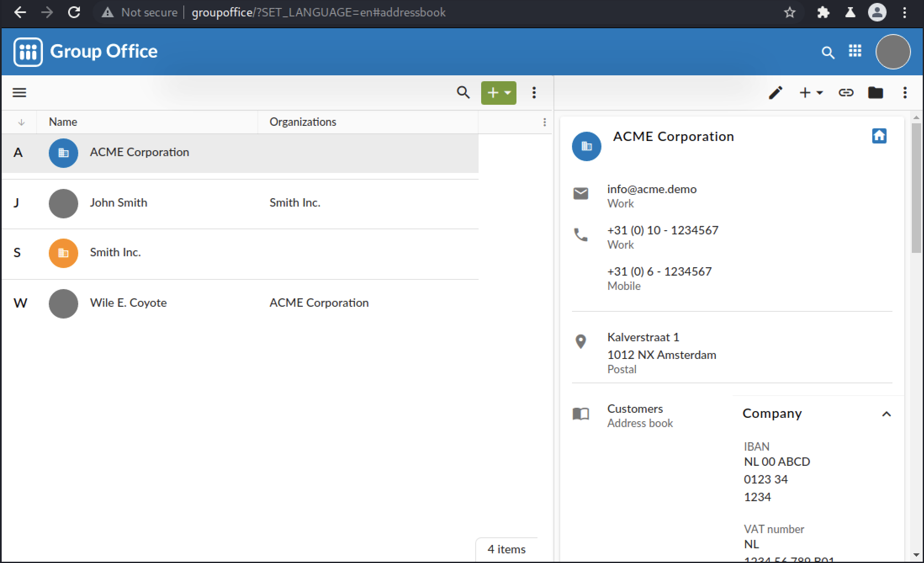
Task: Open Chrome three-dot menu
Action: 905,12
